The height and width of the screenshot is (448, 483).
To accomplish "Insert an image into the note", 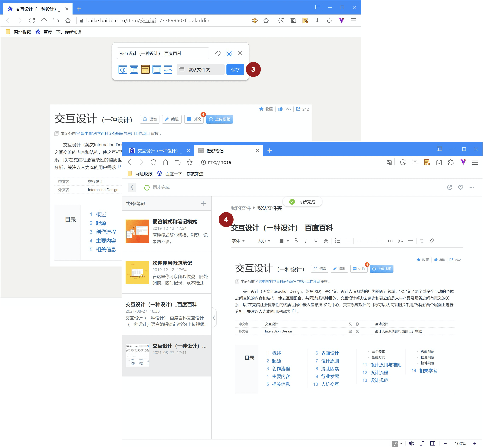I will 401,241.
